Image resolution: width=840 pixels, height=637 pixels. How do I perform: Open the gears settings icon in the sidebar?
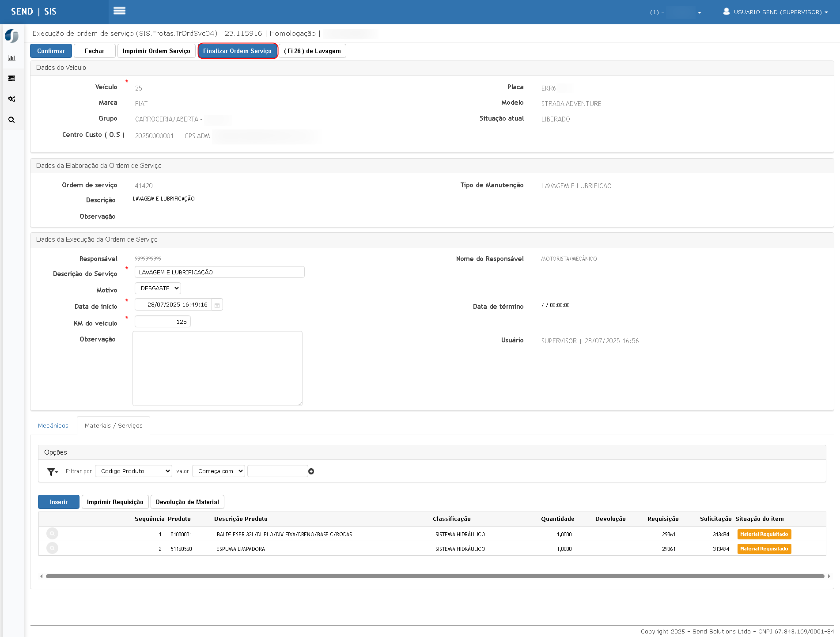(12, 99)
